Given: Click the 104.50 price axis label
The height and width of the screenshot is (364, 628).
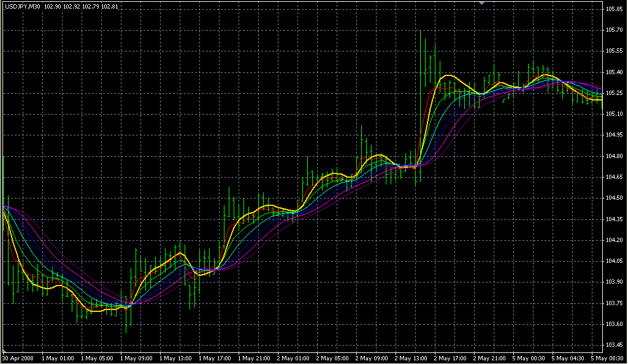Looking at the screenshot, I should pyautogui.click(x=614, y=198).
